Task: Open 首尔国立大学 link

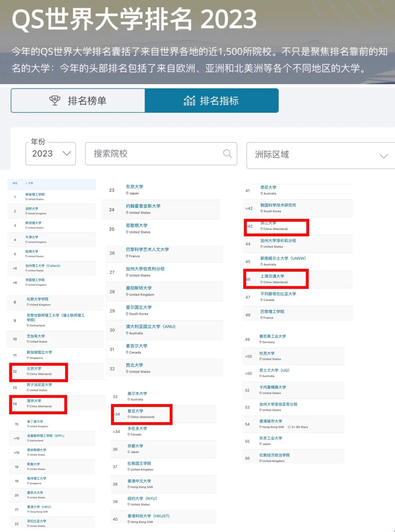Action: click(139, 307)
